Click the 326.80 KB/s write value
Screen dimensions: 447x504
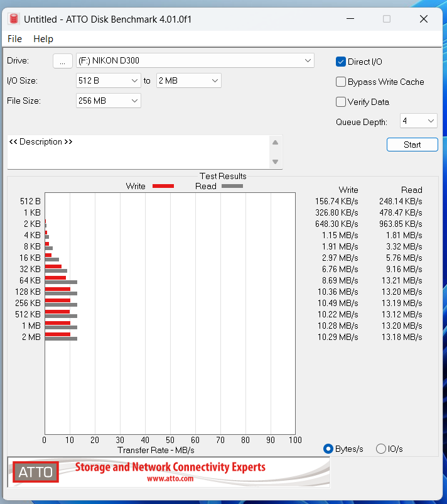click(337, 213)
